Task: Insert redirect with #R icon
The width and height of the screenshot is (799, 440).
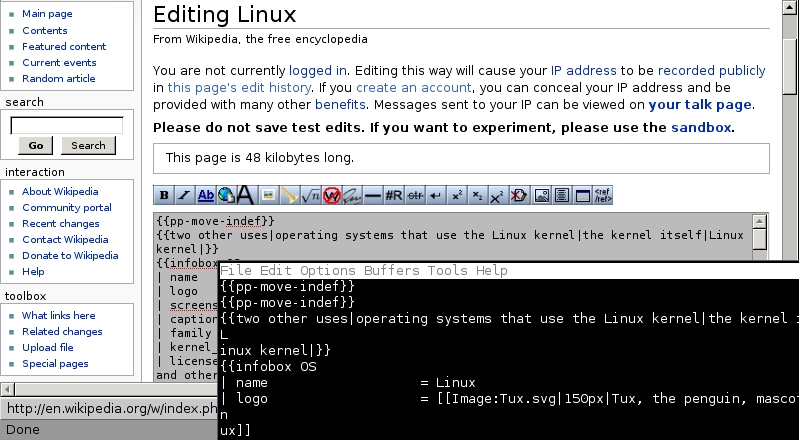Action: coord(394,195)
